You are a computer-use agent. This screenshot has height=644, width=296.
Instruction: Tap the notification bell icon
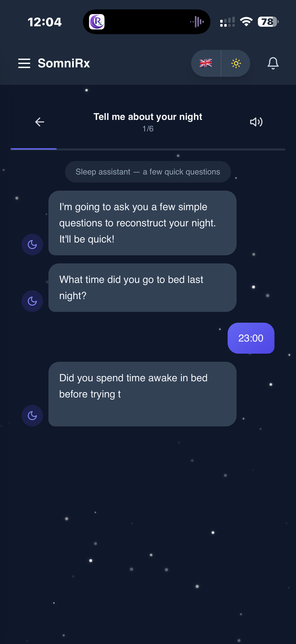[273, 63]
